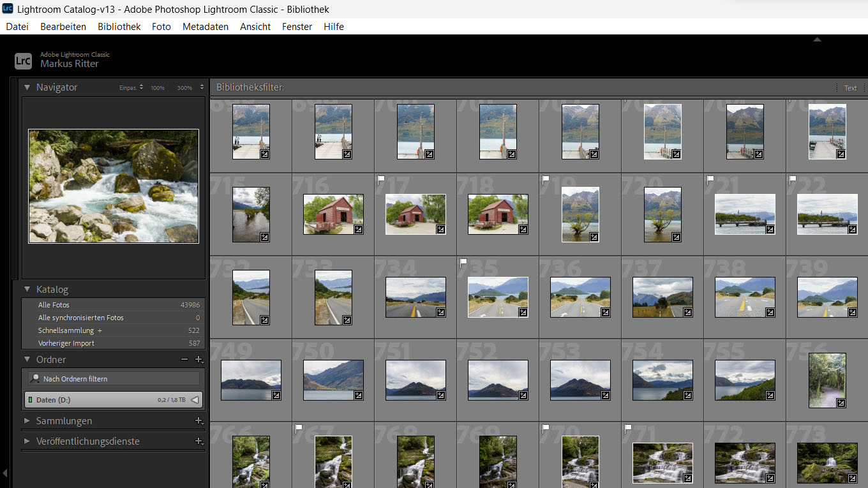
Task: Click the plus icon in Ordner panel header
Action: [x=198, y=360]
